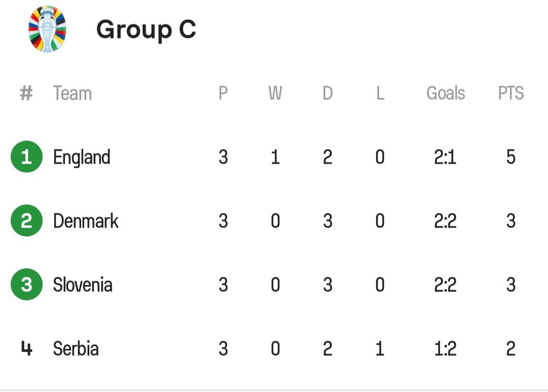Click England's green rank 1 badge
The height and width of the screenshot is (392, 548).
[x=26, y=157]
